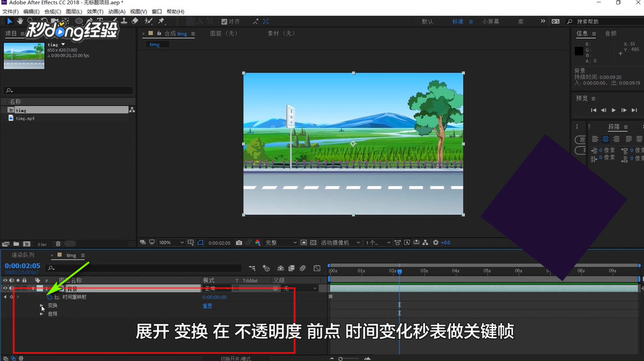Select the Selection arrow tool
The height and width of the screenshot is (361, 644).
pyautogui.click(x=9, y=21)
